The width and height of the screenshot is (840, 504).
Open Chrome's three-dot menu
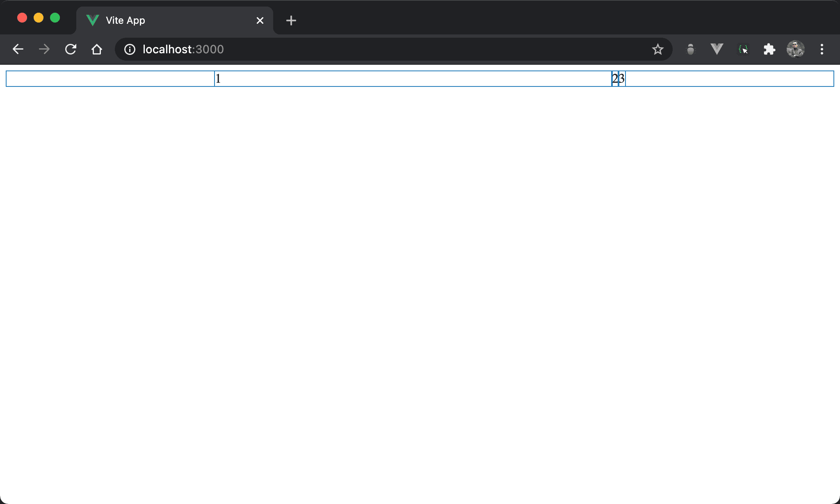click(822, 49)
